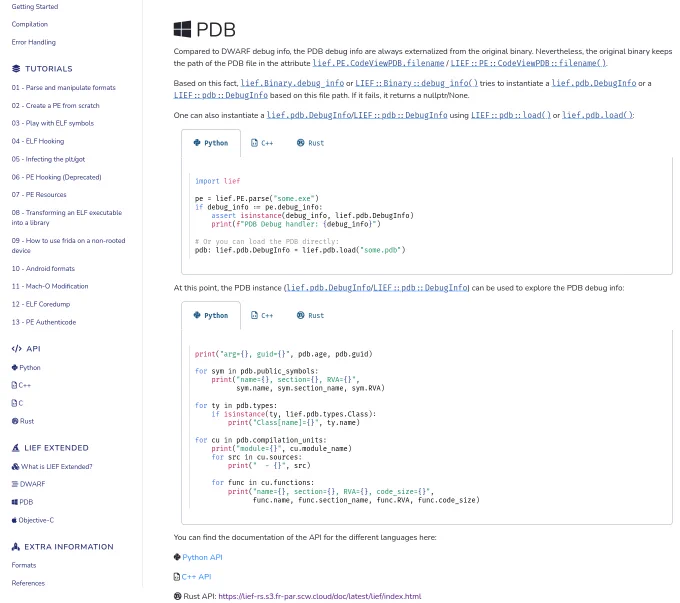The height and width of the screenshot is (603, 680).
Task: Open the C++ API documentation link
Action: tap(196, 577)
